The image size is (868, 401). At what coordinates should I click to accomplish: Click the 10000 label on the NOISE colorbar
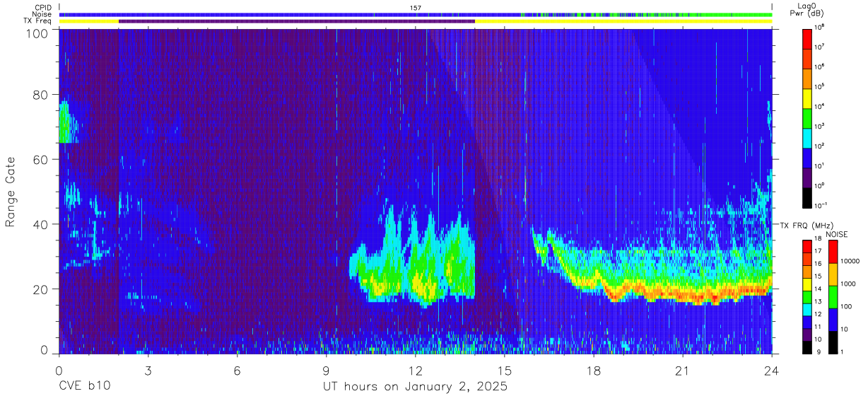pos(850,262)
